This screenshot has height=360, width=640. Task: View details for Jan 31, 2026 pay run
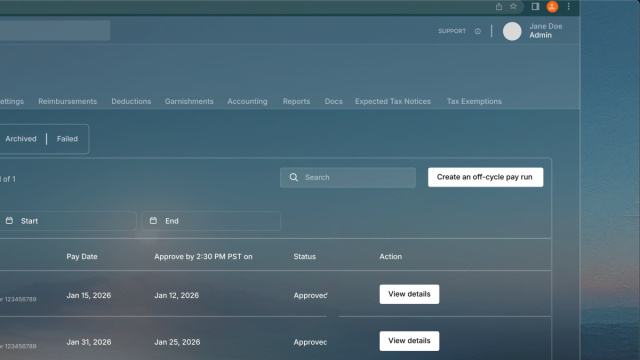pyautogui.click(x=409, y=341)
